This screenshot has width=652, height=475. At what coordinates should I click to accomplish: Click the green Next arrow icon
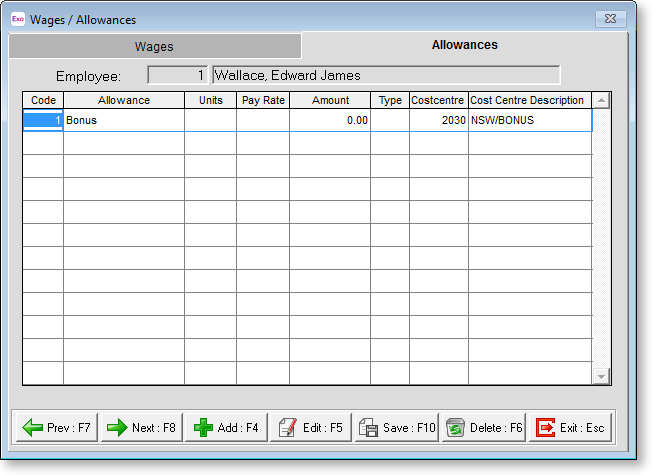(x=117, y=427)
